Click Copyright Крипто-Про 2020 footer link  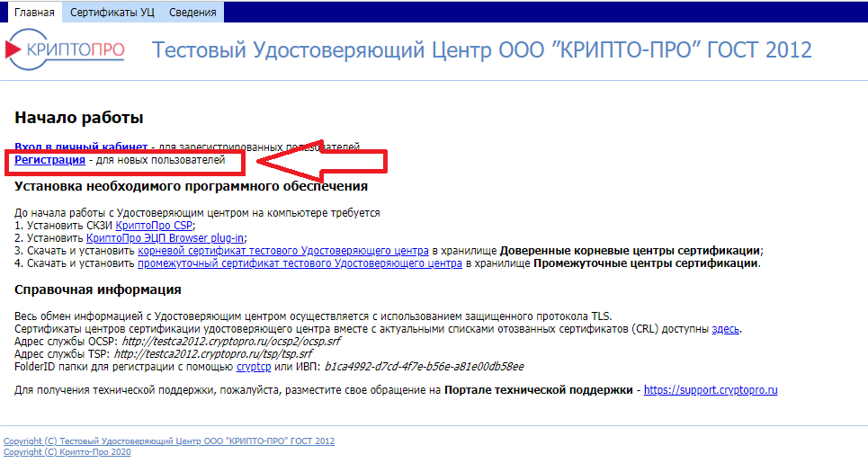tap(67, 452)
